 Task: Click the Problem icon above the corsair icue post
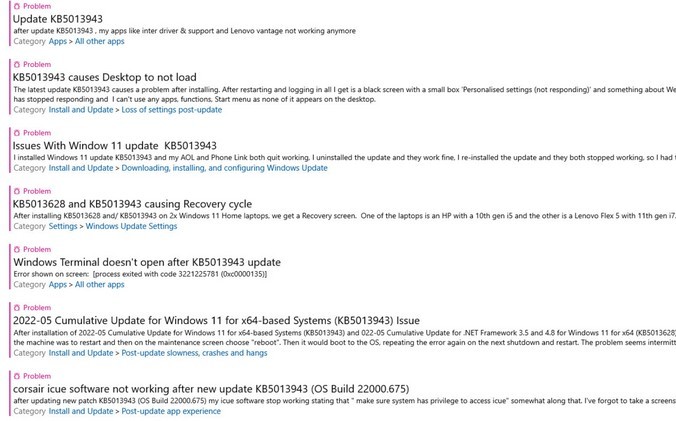coord(16,376)
